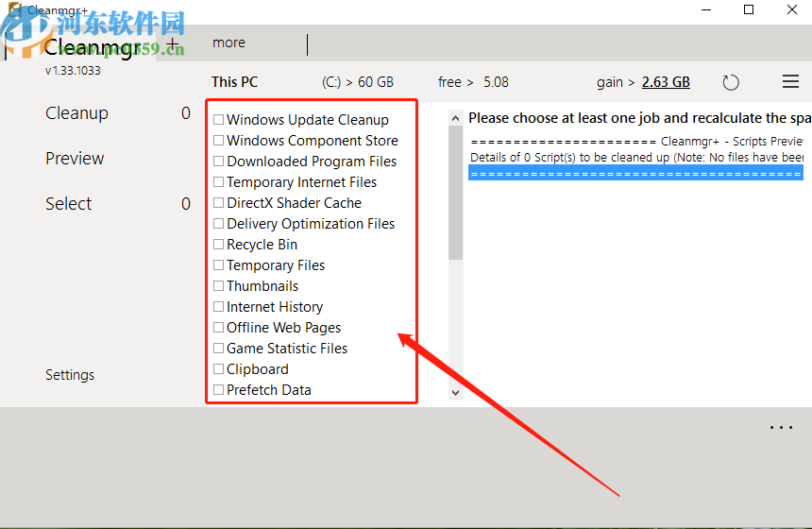Click the scroll up arrow

tap(455, 118)
